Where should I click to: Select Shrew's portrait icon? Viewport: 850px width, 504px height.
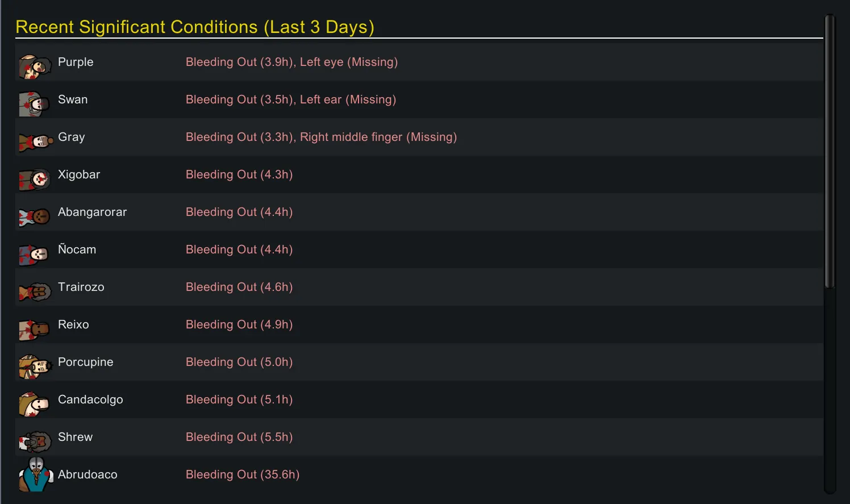[35, 441]
